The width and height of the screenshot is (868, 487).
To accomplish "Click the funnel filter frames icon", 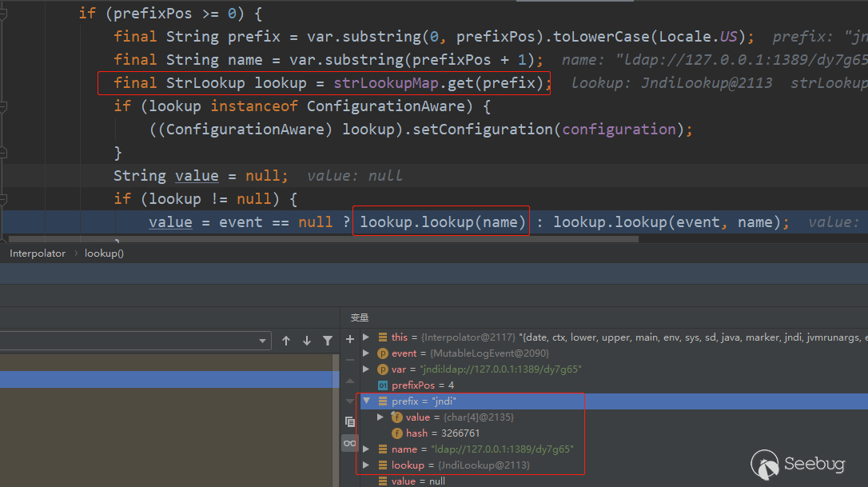I will (328, 341).
